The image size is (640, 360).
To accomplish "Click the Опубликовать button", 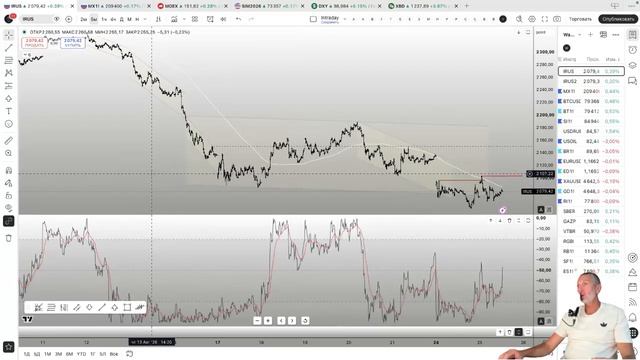I will coord(618,19).
